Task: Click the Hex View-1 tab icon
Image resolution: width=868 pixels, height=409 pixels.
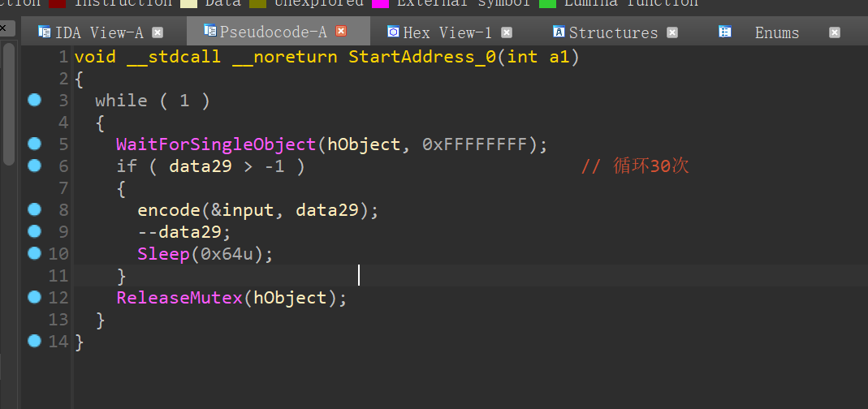Action: point(393,32)
